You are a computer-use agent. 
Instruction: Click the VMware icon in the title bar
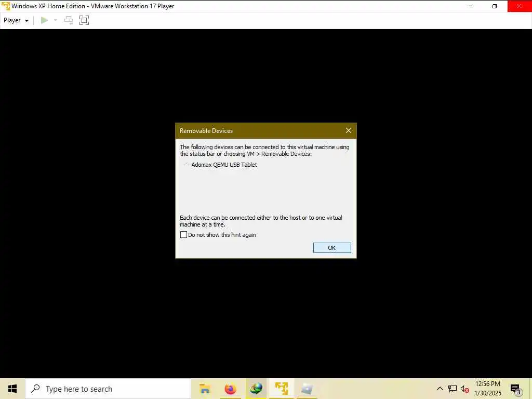[x=6, y=6]
